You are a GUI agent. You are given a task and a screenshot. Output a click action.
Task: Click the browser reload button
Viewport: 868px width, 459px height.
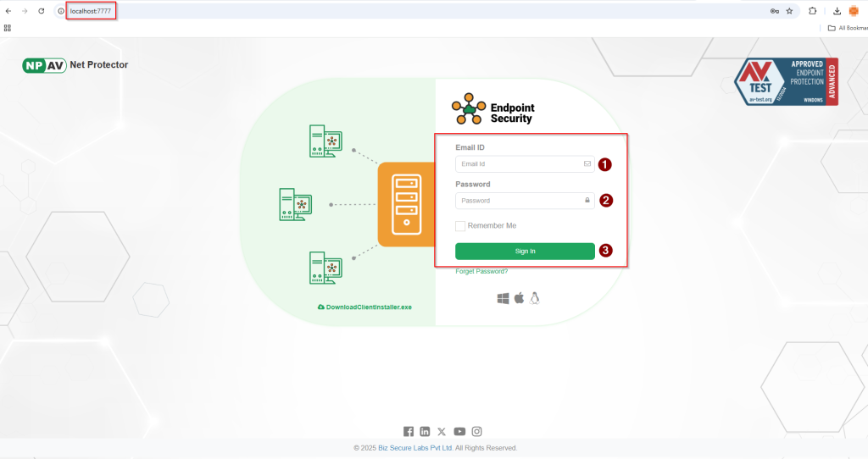41,11
